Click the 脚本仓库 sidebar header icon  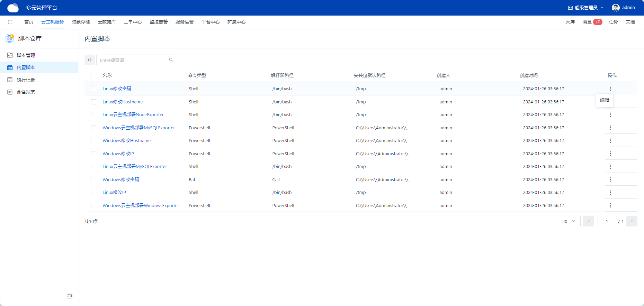pyautogui.click(x=10, y=38)
